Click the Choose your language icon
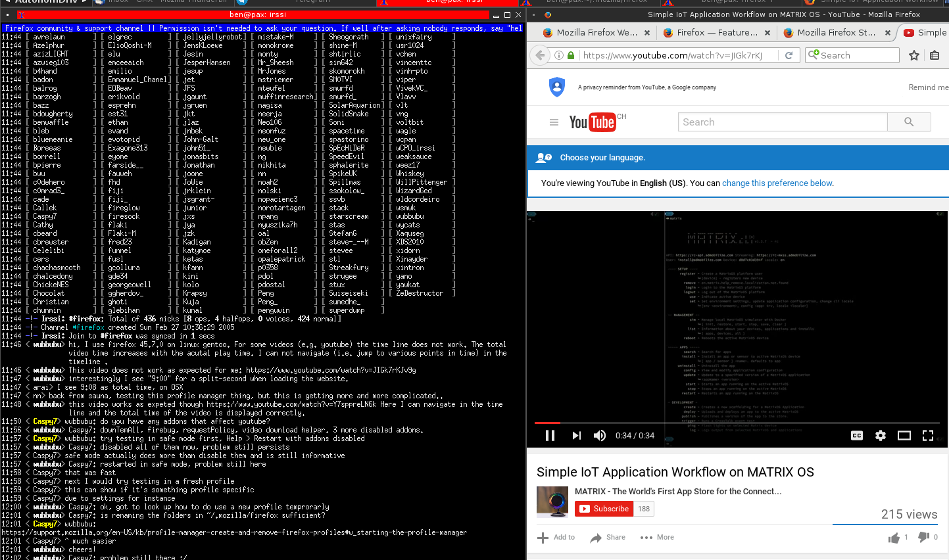 544,158
